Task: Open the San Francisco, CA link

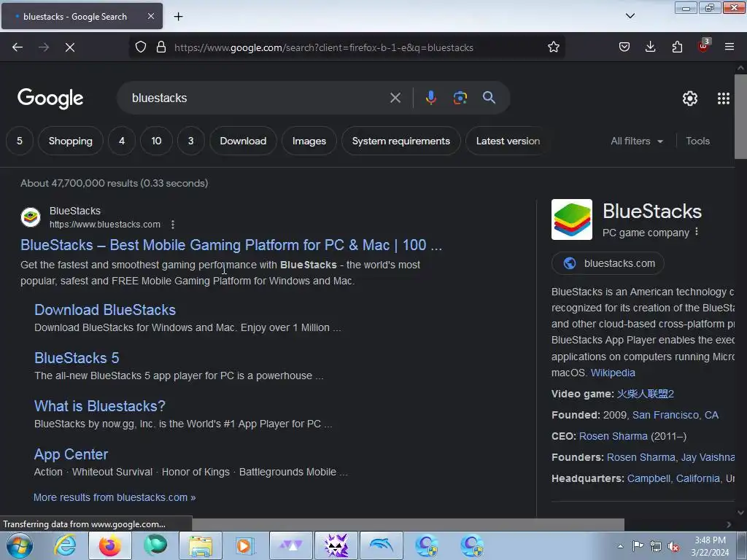Action: click(x=675, y=415)
